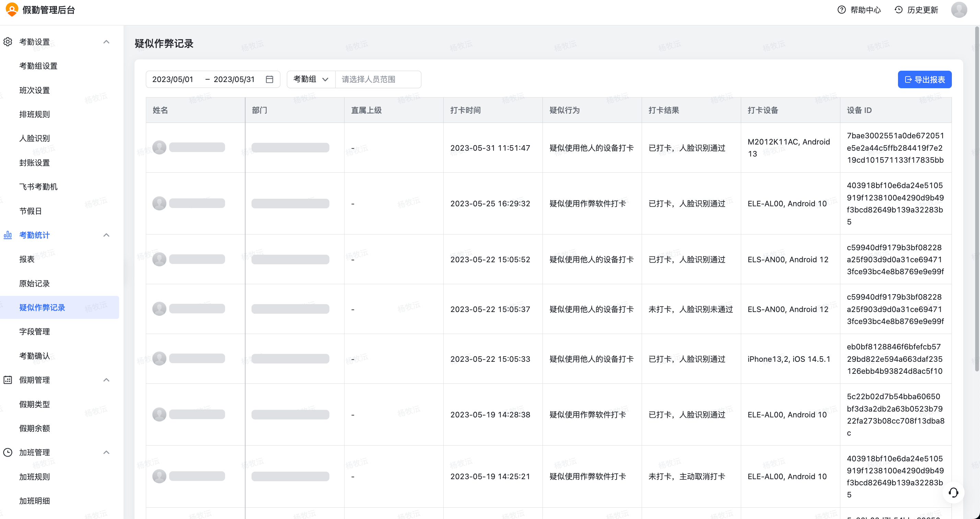Click the 请选择人员范围 input field

(x=378, y=79)
